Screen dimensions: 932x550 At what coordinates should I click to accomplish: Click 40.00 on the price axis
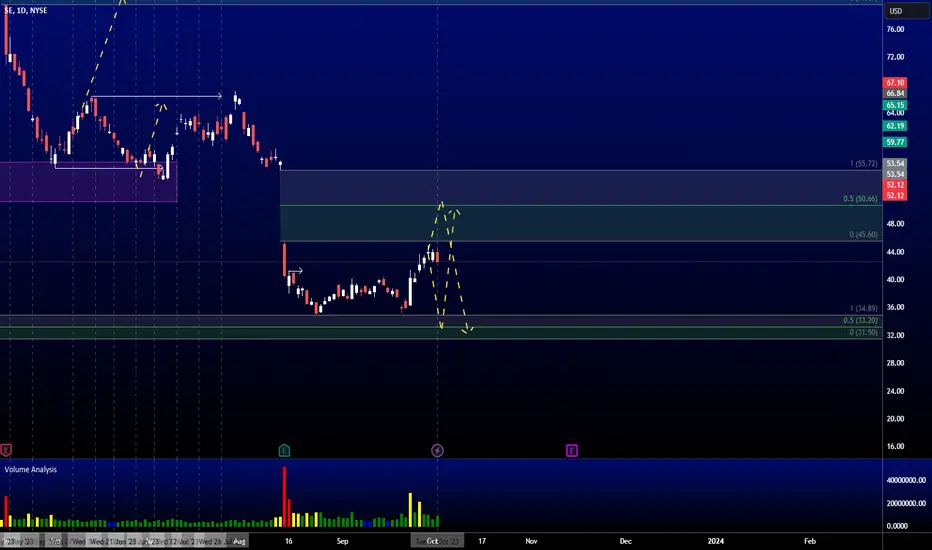tap(895, 279)
